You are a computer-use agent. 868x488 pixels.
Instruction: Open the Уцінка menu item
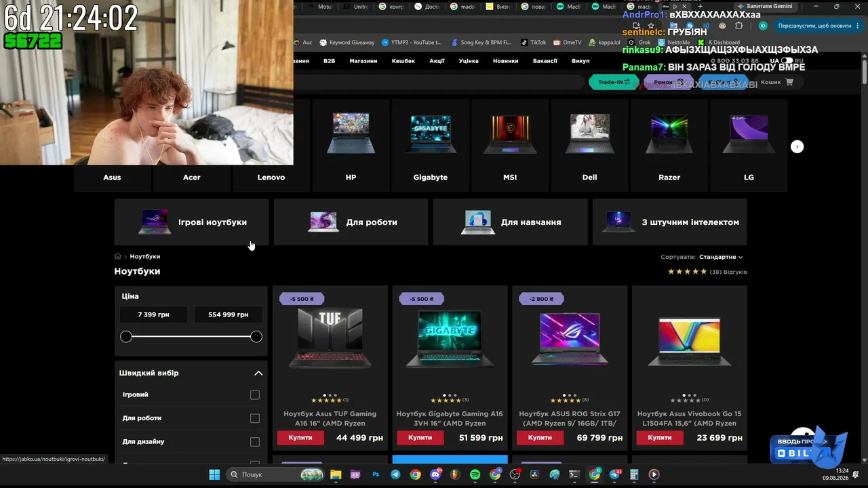(469, 61)
